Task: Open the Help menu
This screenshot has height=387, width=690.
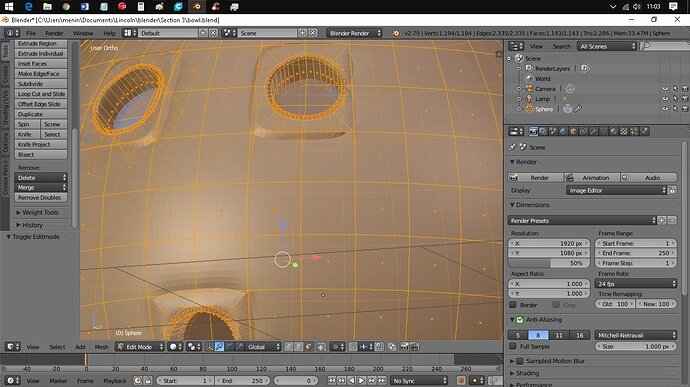Action: point(109,33)
